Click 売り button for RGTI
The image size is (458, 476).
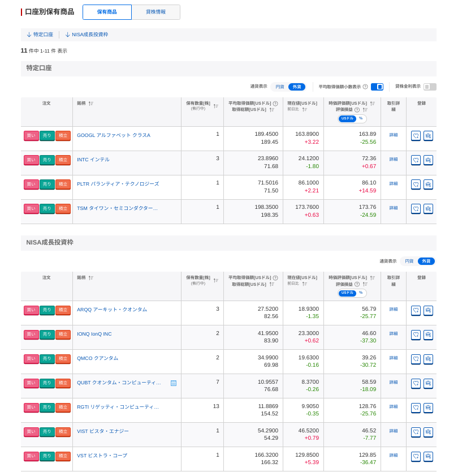[x=47, y=408]
